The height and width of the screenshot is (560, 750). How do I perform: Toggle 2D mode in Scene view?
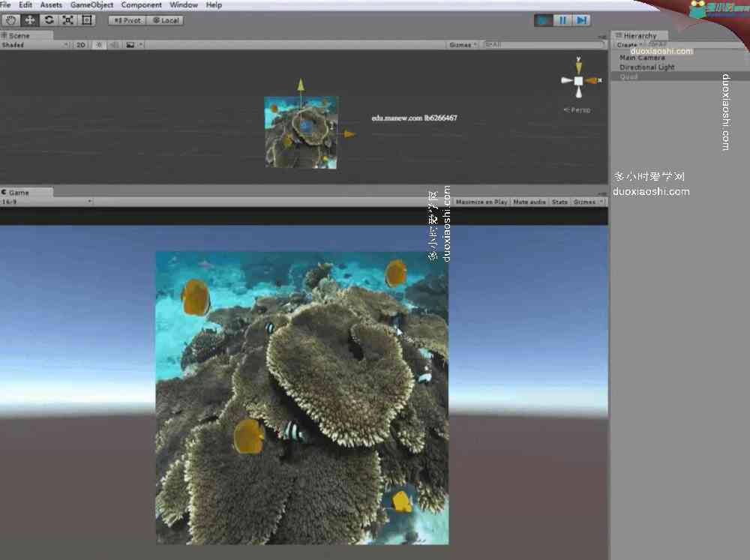tap(81, 45)
